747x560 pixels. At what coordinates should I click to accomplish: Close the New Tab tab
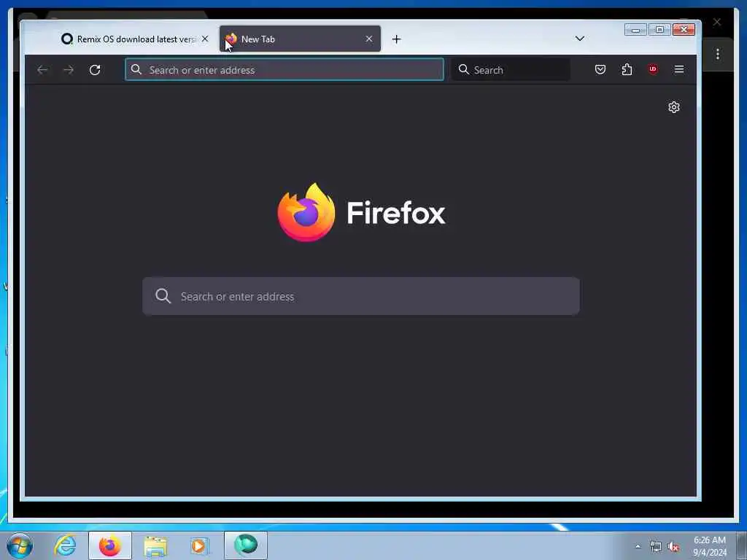tap(368, 39)
